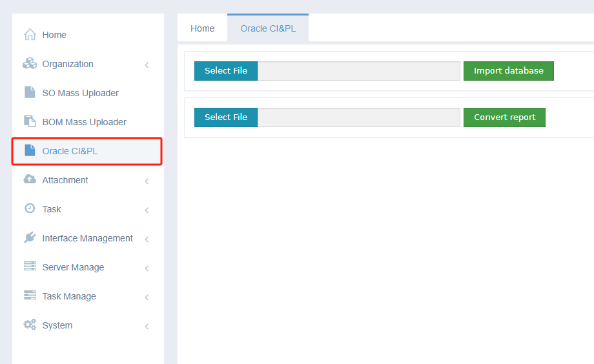
Task: Click the Interface Management plug icon
Action: point(30,238)
